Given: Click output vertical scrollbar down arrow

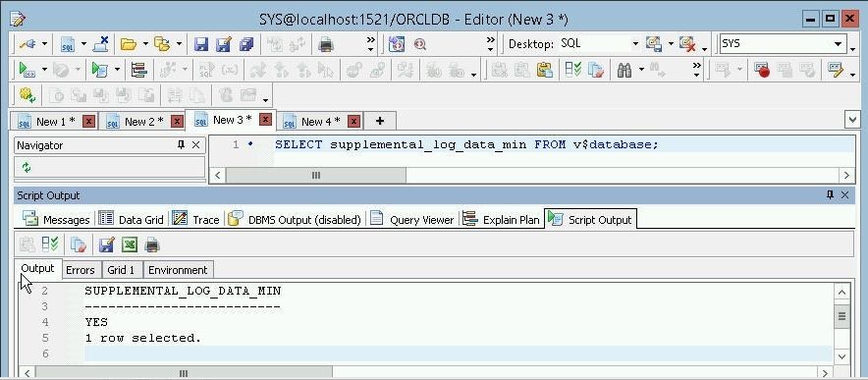Looking at the screenshot, I should coord(841,356).
